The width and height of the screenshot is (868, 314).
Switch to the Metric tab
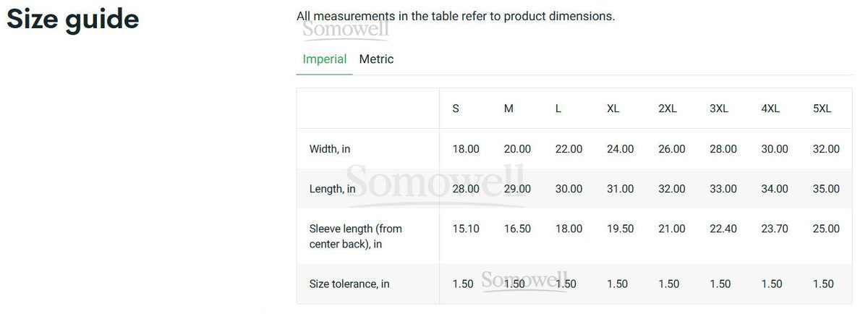pyautogui.click(x=376, y=59)
